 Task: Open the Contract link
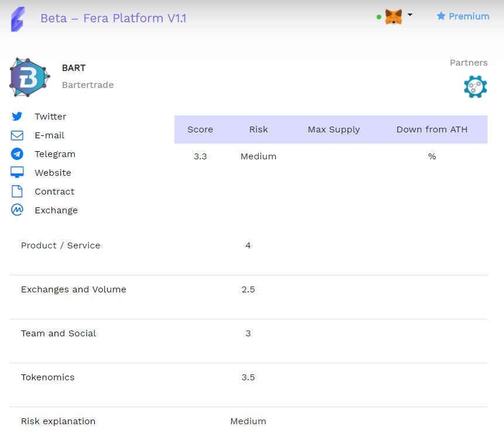tap(54, 192)
